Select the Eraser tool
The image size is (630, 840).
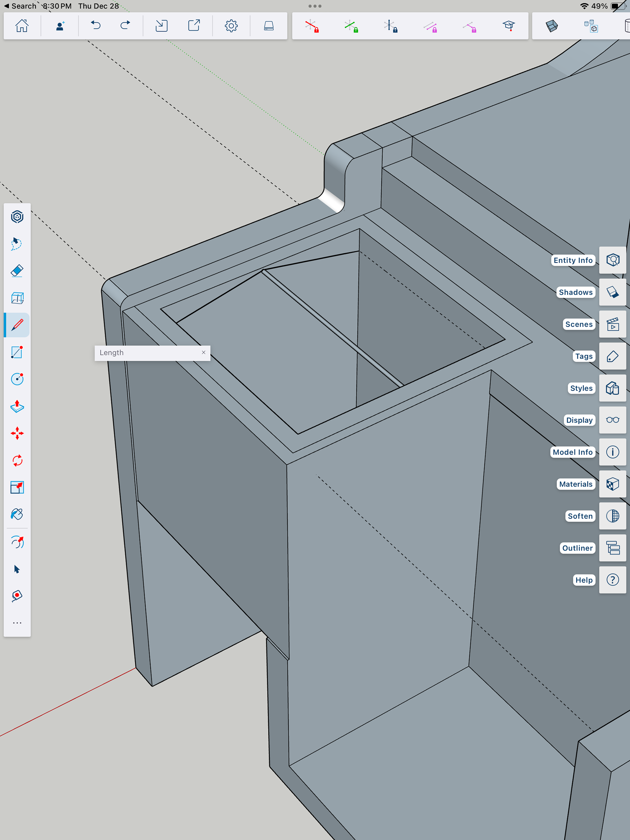click(17, 271)
